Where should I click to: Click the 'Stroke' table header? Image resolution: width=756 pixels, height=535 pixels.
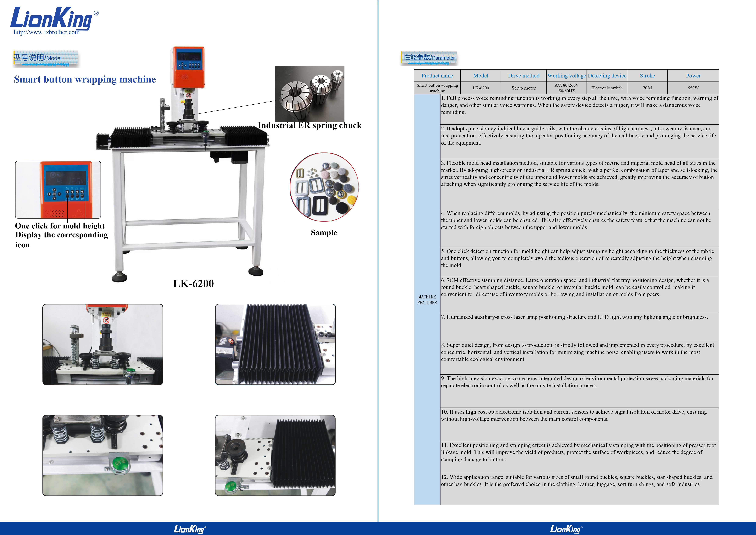[x=647, y=76]
